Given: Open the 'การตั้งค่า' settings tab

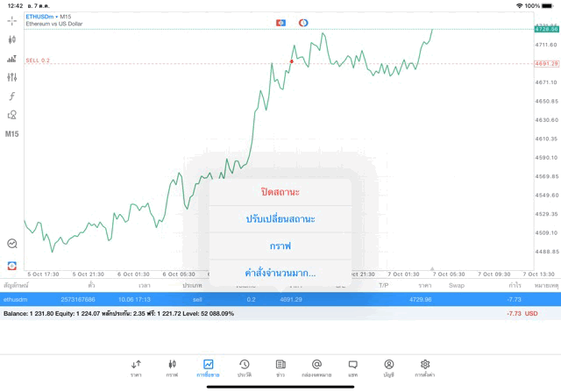Looking at the screenshot, I should click(x=425, y=367).
